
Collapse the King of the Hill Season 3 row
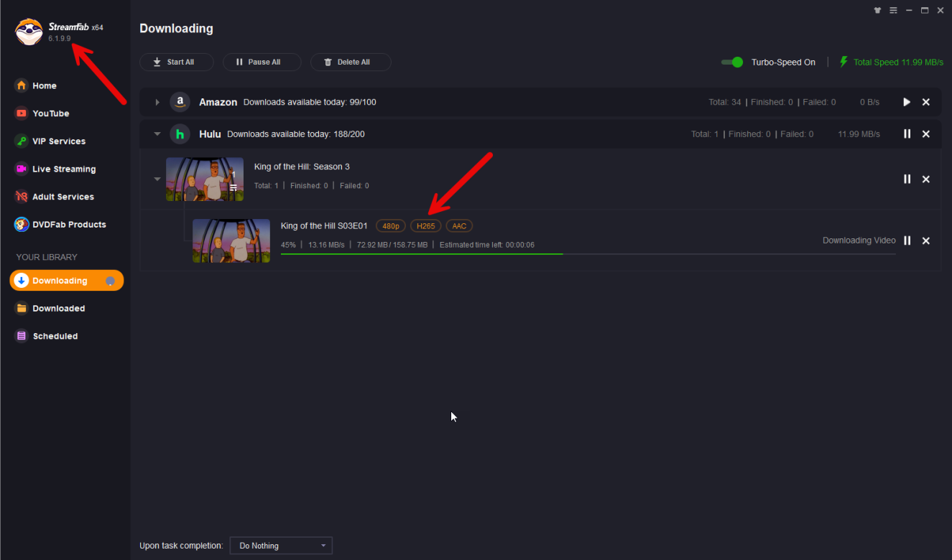(157, 179)
